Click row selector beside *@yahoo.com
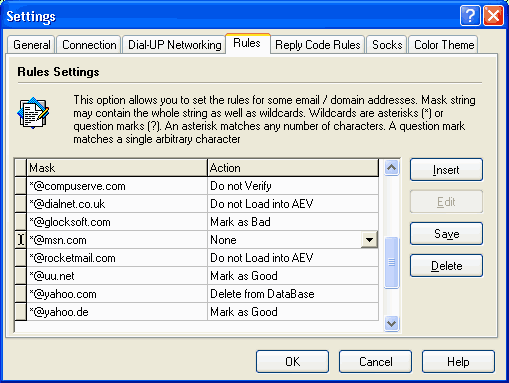Viewport: 509px width, 383px height. tap(21, 294)
